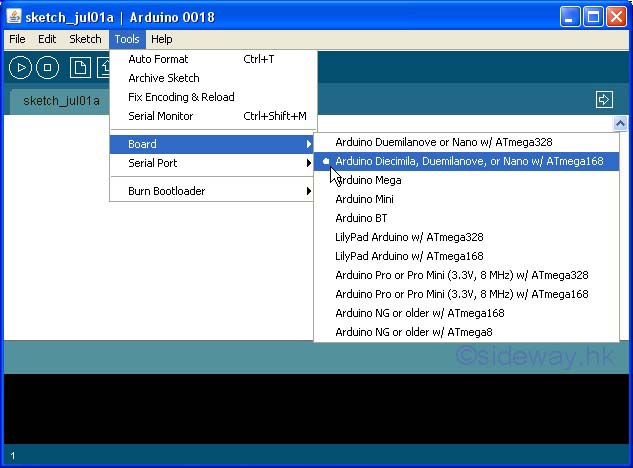Select Arduino Diecimila, Duemilanove, or Nano ATmega168
The height and width of the screenshot is (468, 633).
466,161
